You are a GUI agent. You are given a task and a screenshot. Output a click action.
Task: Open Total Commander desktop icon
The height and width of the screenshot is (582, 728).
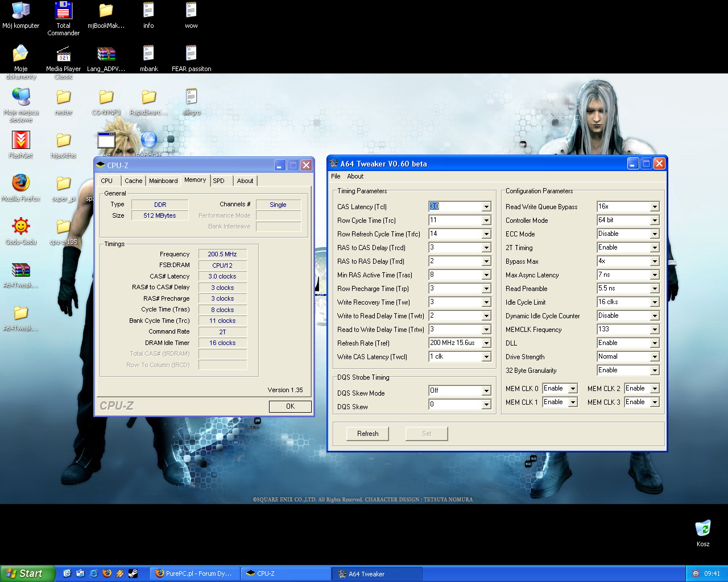pyautogui.click(x=64, y=19)
